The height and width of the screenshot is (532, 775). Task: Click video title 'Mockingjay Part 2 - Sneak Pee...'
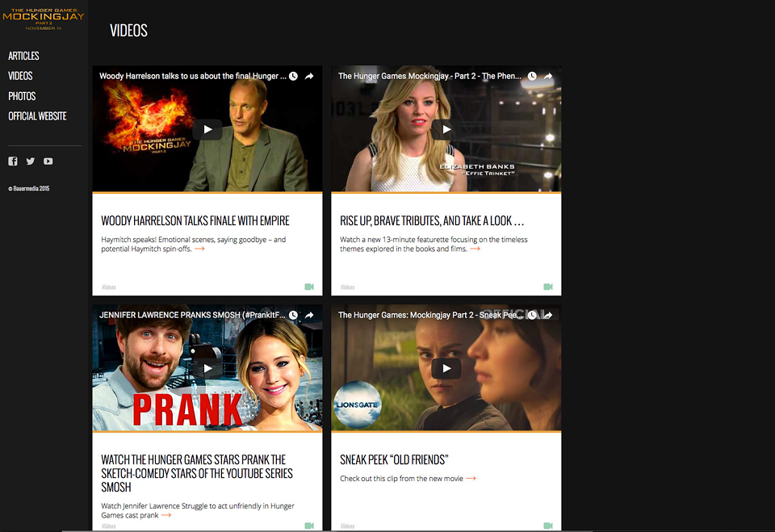(429, 315)
